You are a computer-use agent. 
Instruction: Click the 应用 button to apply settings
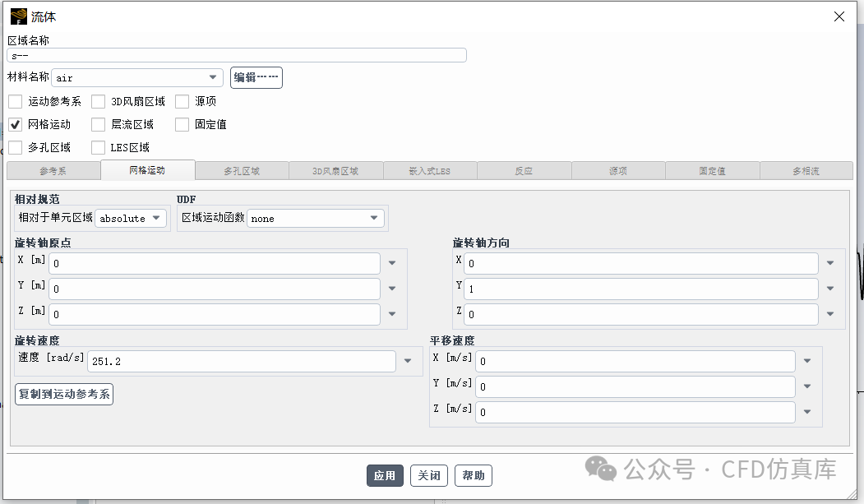[x=385, y=475]
